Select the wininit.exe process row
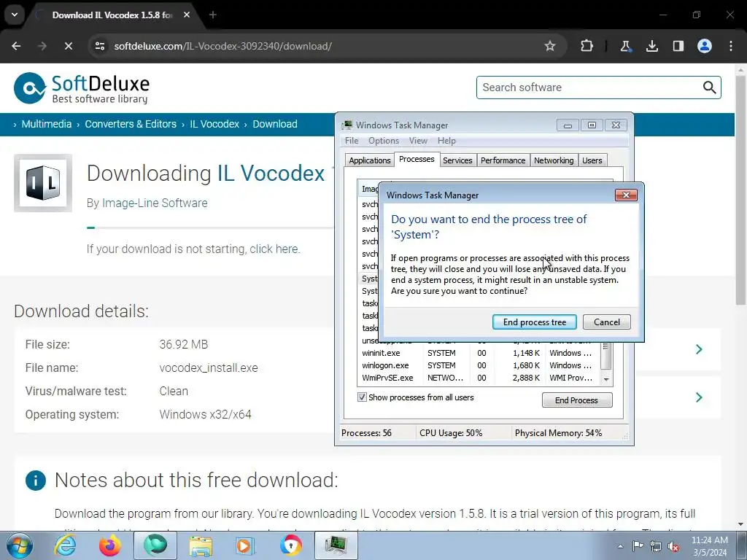Viewport: 747px width, 560px height. (x=479, y=353)
